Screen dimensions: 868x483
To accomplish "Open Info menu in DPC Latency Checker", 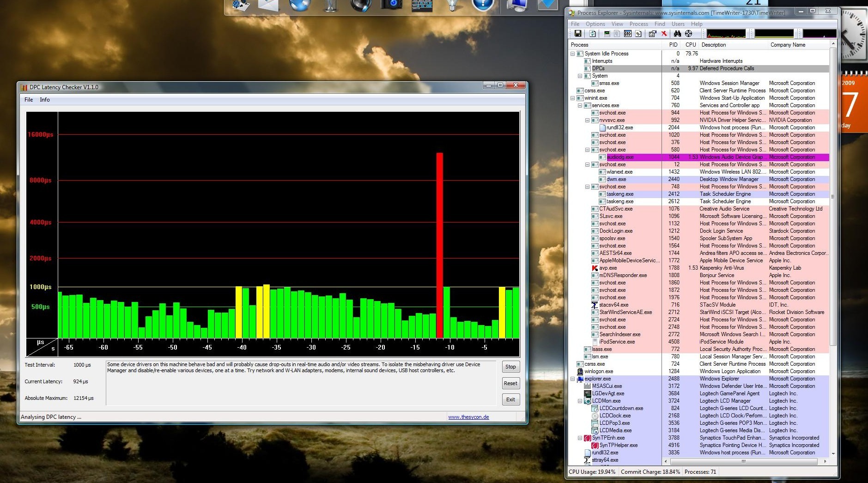I will 45,100.
